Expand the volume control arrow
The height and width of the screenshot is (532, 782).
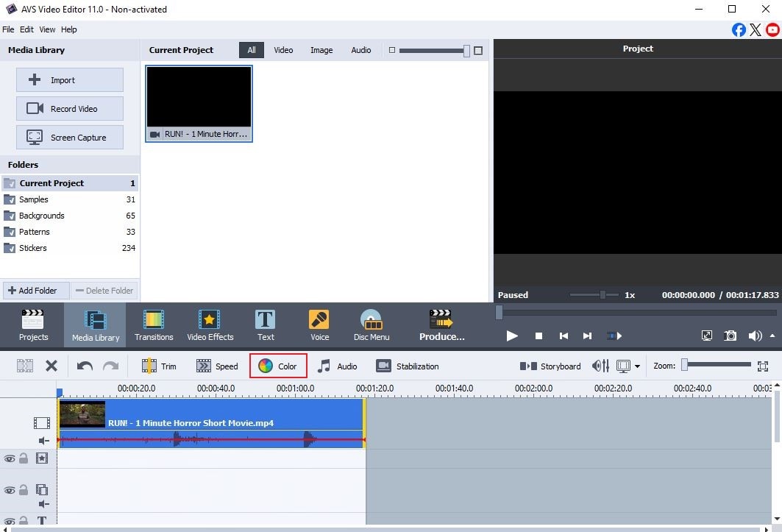pyautogui.click(x=772, y=336)
